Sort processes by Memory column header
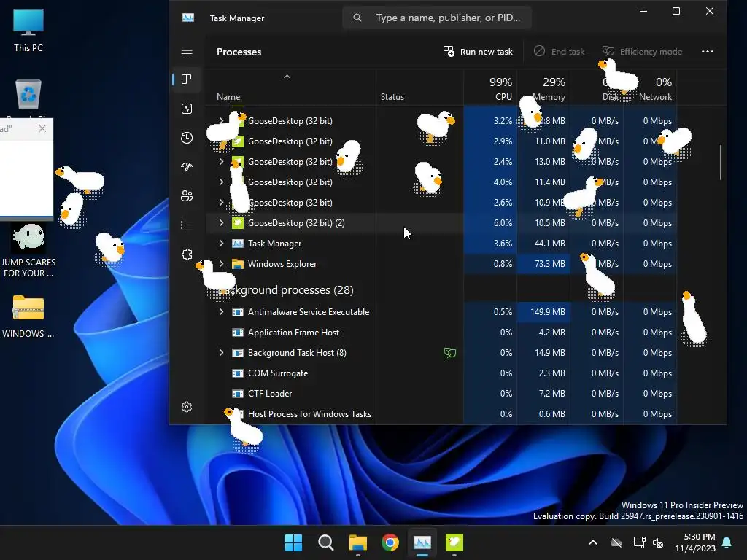The height and width of the screenshot is (560, 747). (x=543, y=88)
